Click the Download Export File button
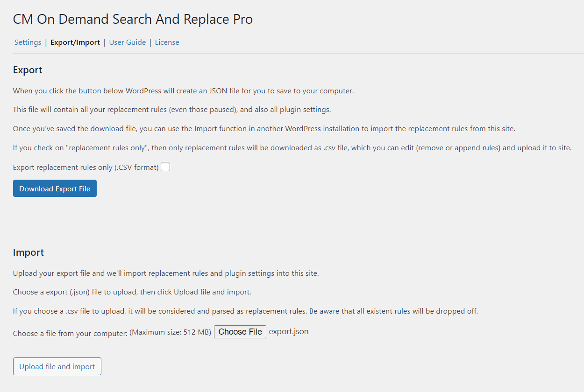584x392 pixels. [x=55, y=189]
